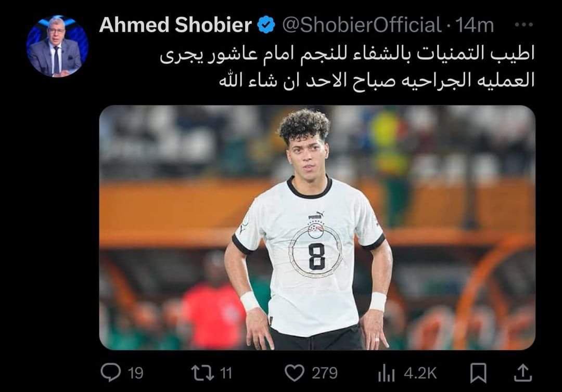Open the reply speech bubble icon
This screenshot has width=562, height=392.
click(110, 373)
